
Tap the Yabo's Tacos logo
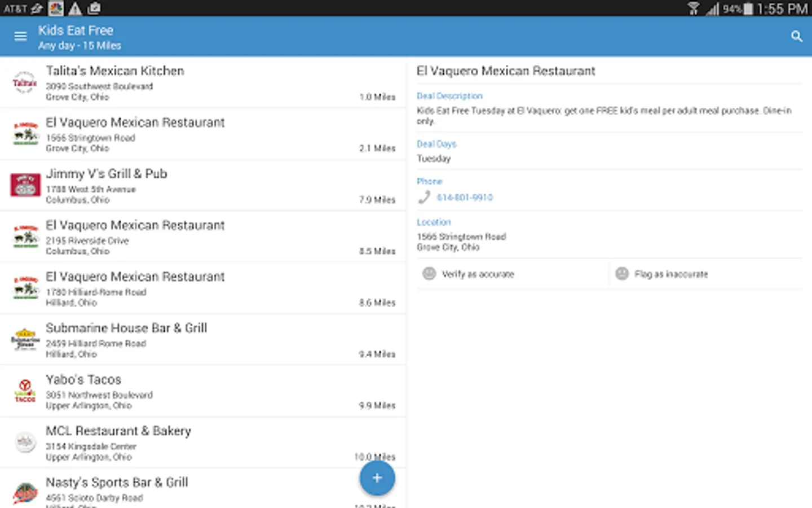click(25, 391)
